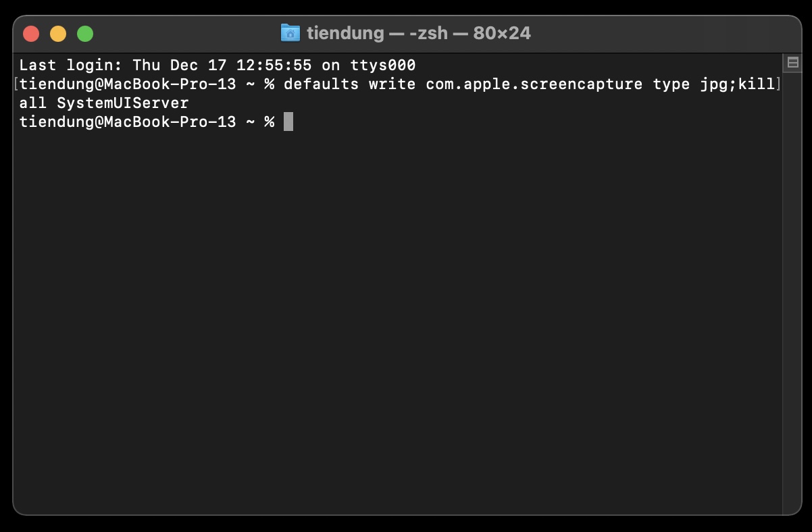Close the Terminal window with red button
The width and height of the screenshot is (812, 532).
pyautogui.click(x=31, y=33)
